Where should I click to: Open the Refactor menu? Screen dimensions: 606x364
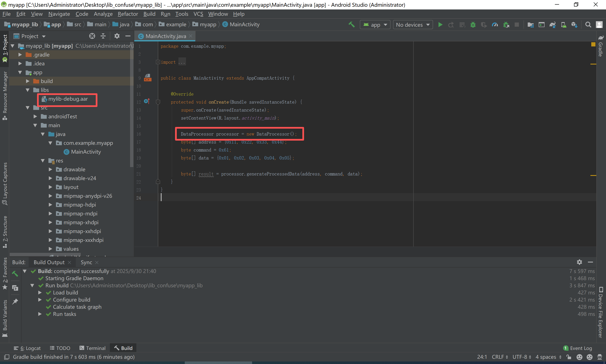[x=128, y=14]
